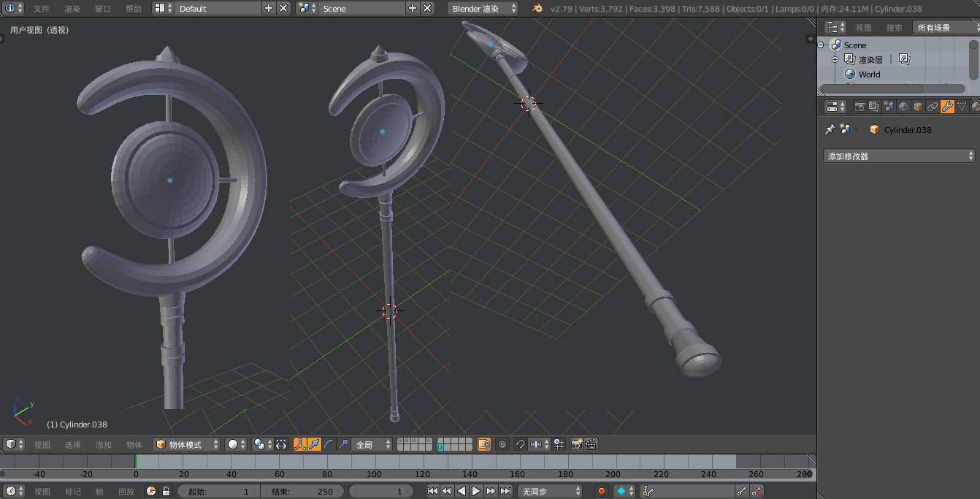
Task: Open the 物体模式 mode dropdown
Action: click(x=187, y=444)
